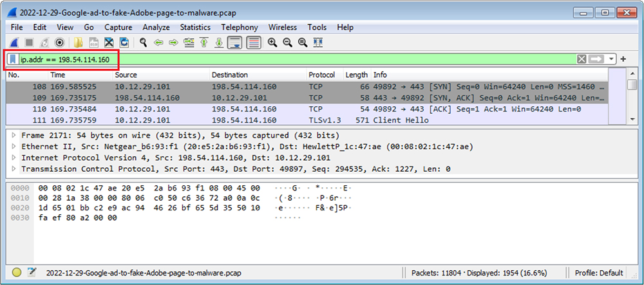The image size is (644, 285).
Task: Open the Statistics menu
Action: click(x=195, y=27)
